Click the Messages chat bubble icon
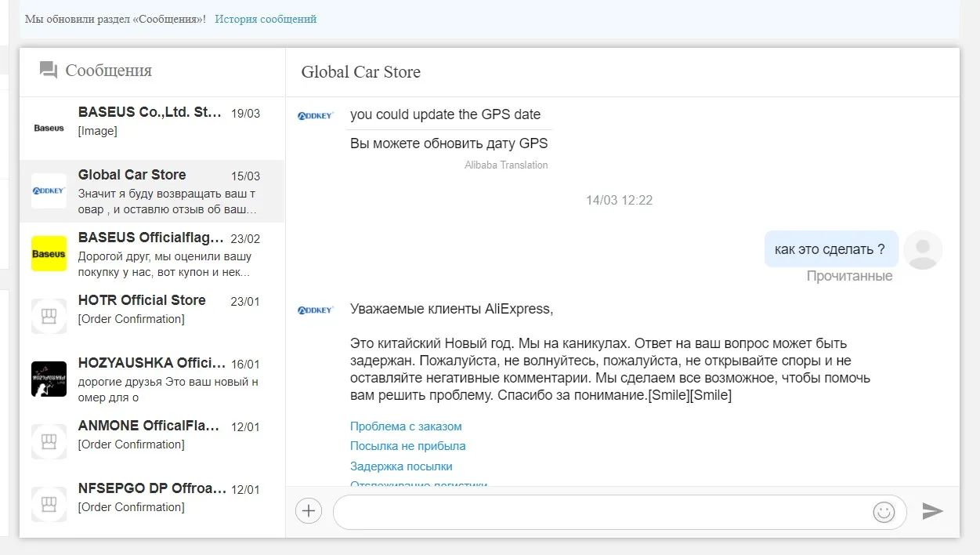This screenshot has height=555, width=980. pos(49,71)
